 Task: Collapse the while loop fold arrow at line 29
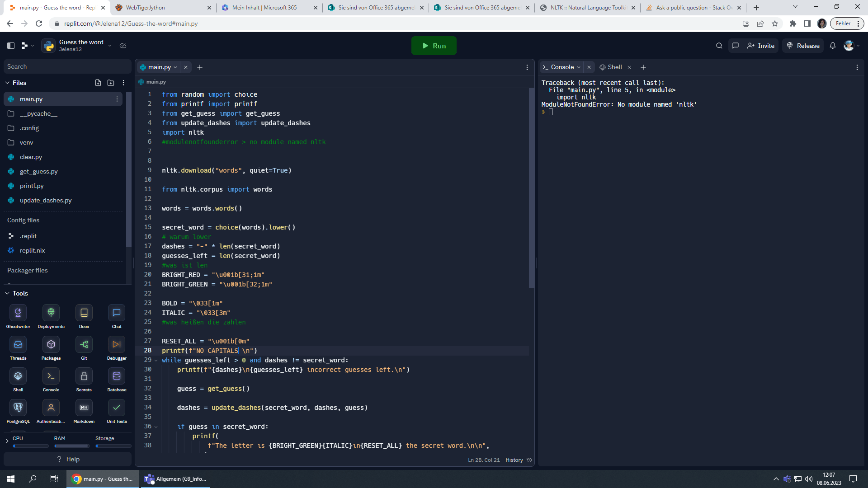coord(156,361)
